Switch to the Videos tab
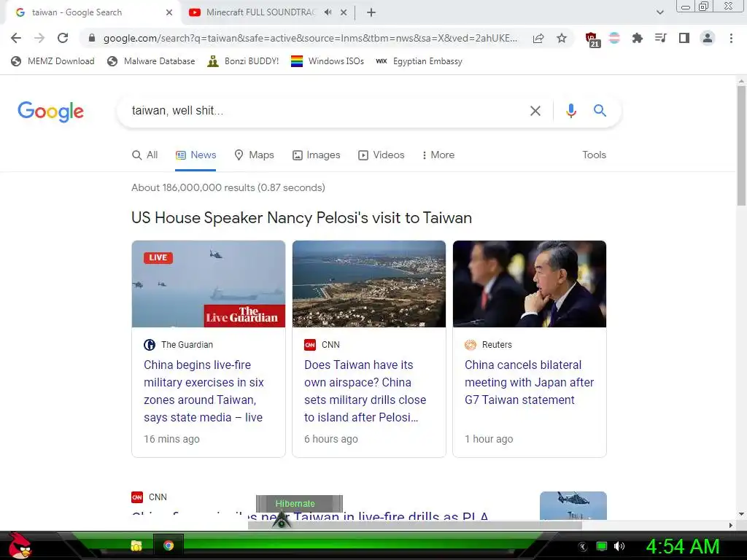 tap(381, 155)
